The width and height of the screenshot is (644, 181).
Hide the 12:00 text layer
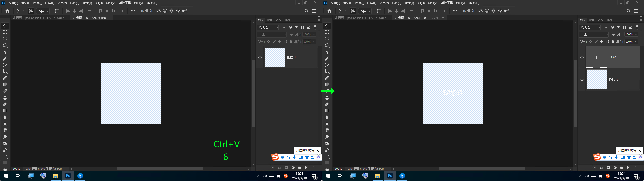click(582, 57)
